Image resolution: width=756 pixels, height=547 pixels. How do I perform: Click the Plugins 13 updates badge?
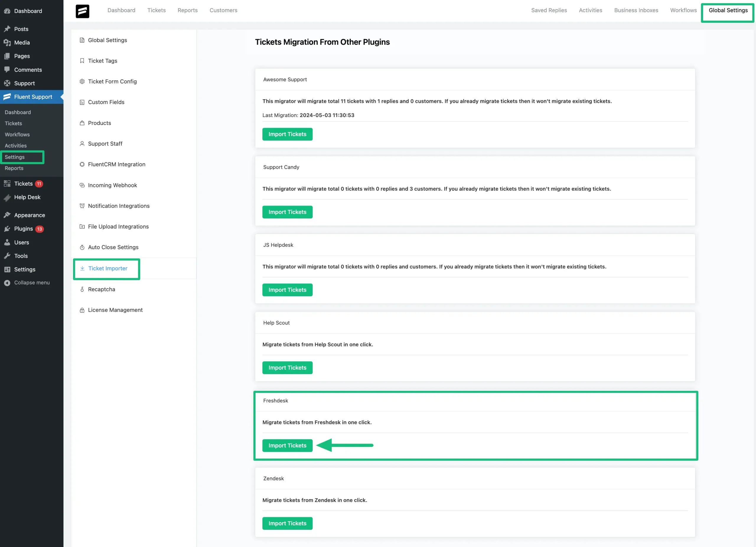[x=40, y=229]
